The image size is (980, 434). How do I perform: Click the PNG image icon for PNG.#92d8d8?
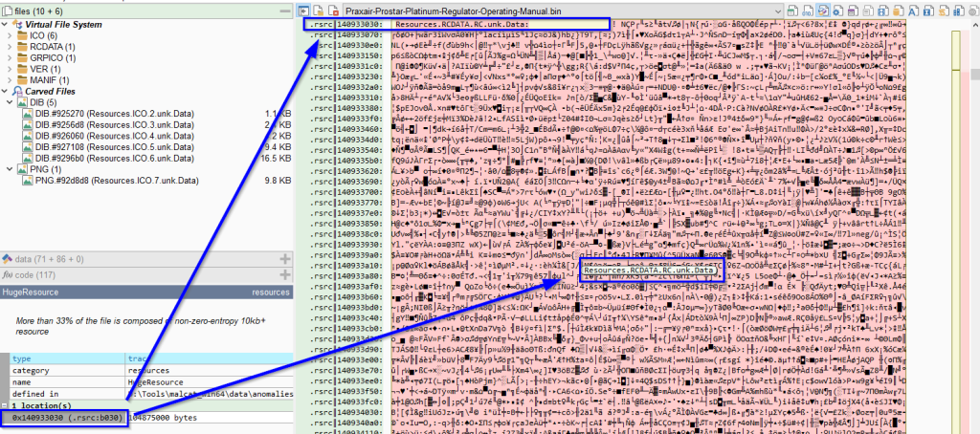point(28,179)
